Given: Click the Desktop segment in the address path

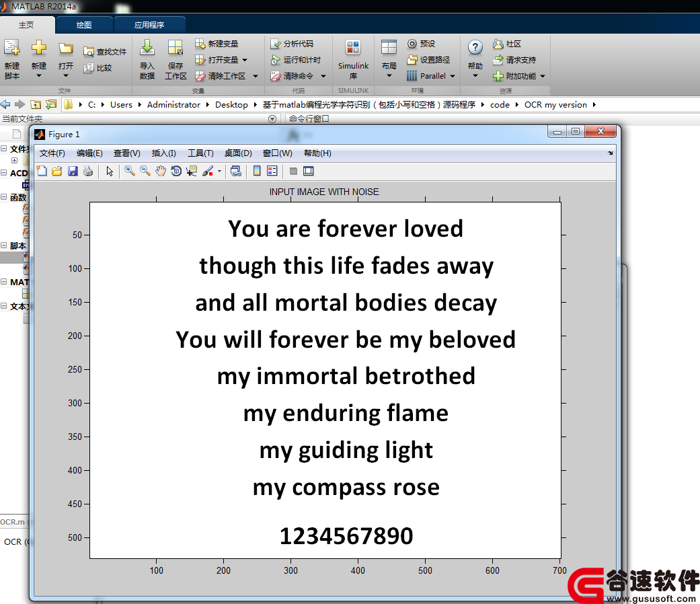Looking at the screenshot, I should click(x=231, y=104).
